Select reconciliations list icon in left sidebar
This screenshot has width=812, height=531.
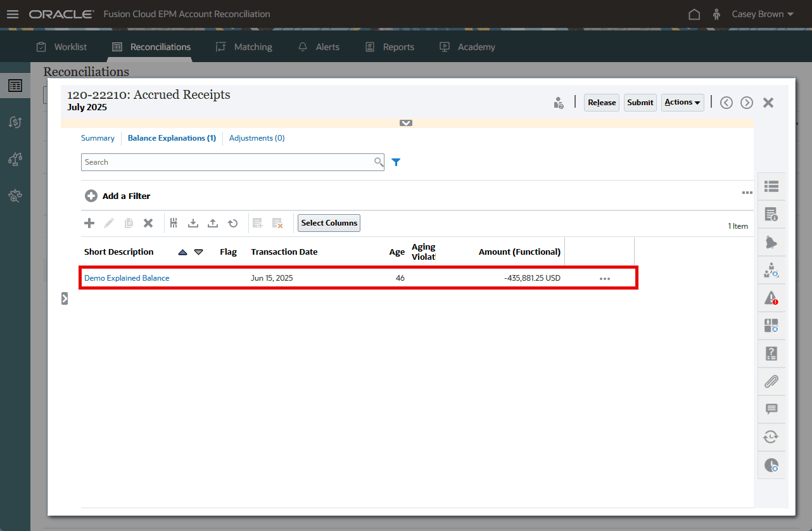point(15,86)
